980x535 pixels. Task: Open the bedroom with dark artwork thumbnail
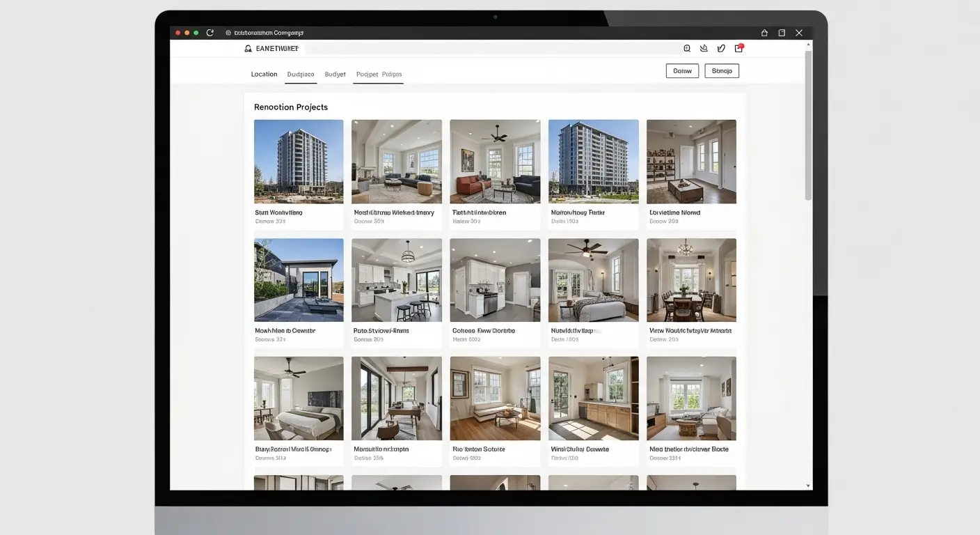click(x=299, y=398)
